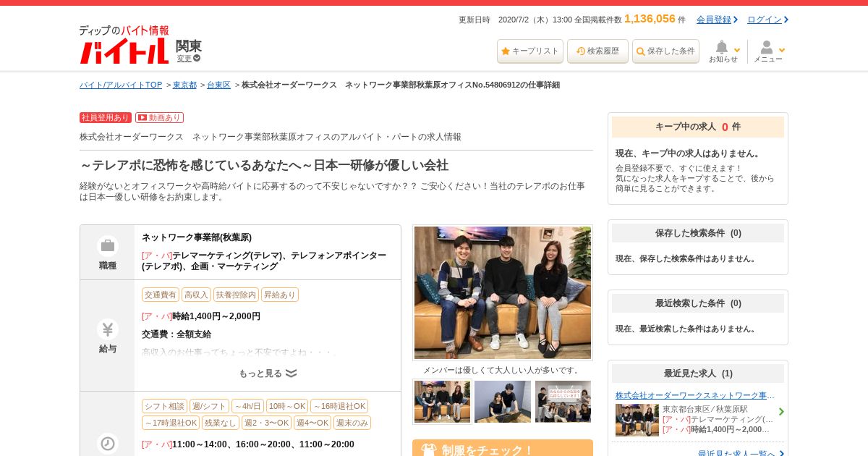Click 時給1,400円～2,000円 salary text

pos(216,316)
